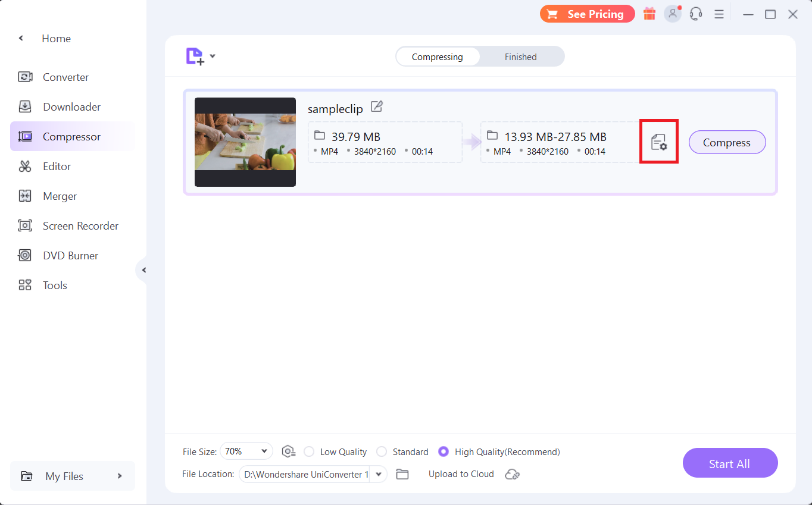
Task: Open the DVD Burner
Action: pyautogui.click(x=70, y=255)
